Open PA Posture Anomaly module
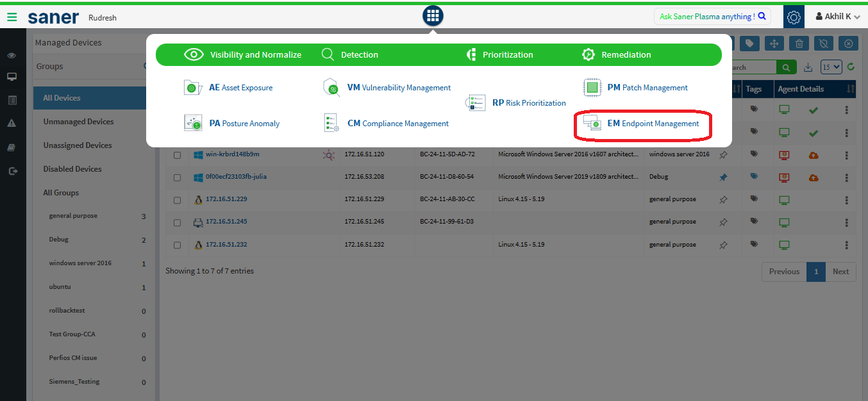Image resolution: width=868 pixels, height=401 pixels. point(231,123)
